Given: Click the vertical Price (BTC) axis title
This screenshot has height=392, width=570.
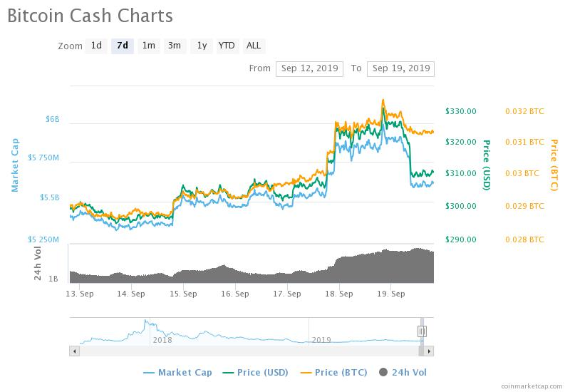Looking at the screenshot, I should click(x=554, y=165).
